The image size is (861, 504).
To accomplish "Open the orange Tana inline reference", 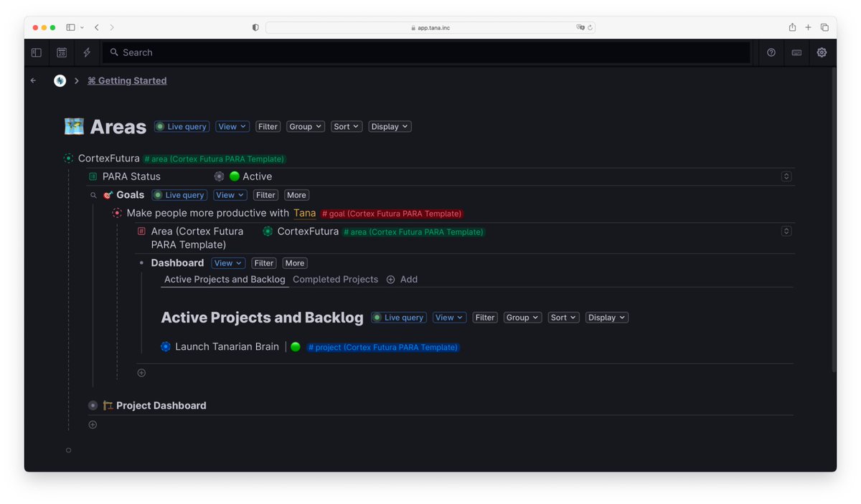I will tap(304, 213).
